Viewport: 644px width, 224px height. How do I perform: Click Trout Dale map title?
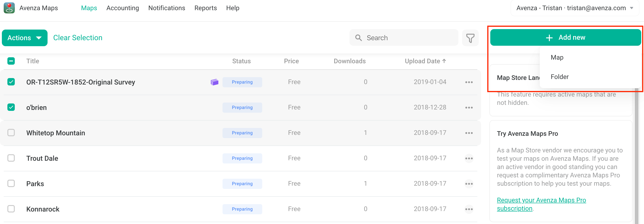(x=42, y=158)
